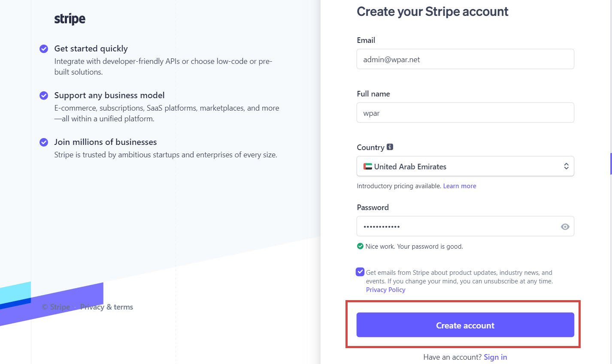This screenshot has height=364, width=612.
Task: Click the Create account button
Action: [465, 325]
